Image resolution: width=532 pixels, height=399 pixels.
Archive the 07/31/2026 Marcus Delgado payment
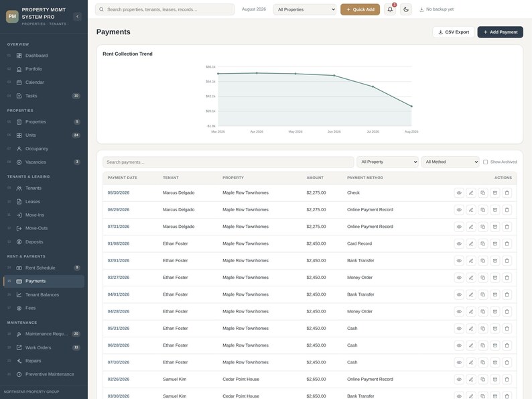click(495, 227)
